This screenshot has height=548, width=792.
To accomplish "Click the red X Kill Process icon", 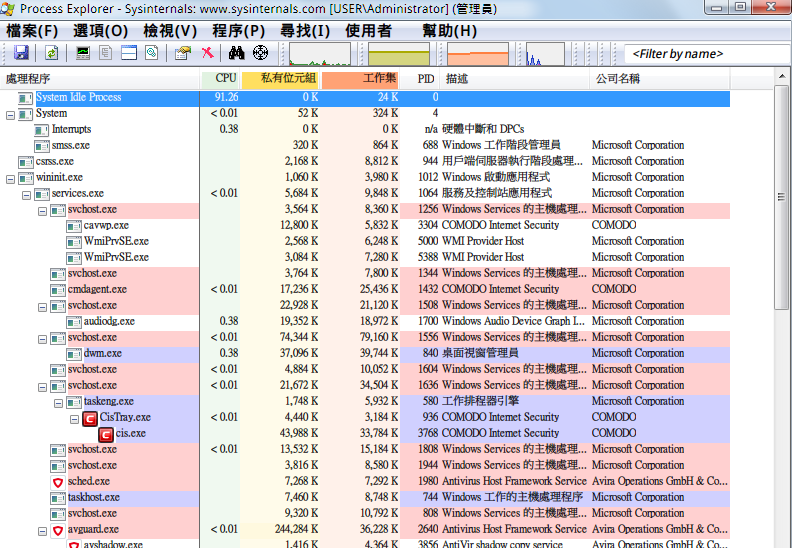I will [207, 53].
